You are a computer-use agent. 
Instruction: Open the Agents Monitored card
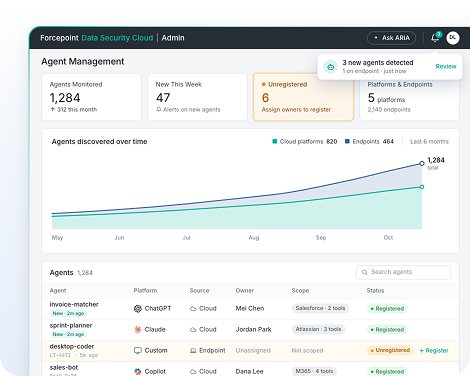[x=91, y=97]
